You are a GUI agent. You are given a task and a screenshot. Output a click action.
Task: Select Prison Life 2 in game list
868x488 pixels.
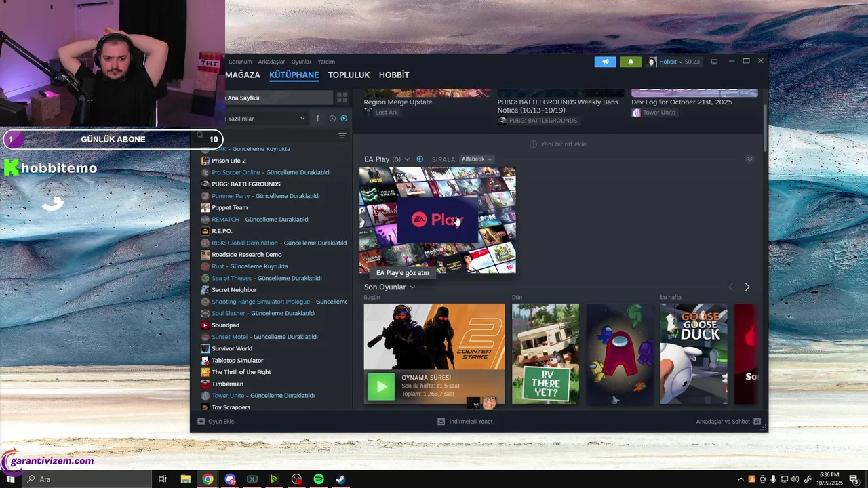pos(229,161)
